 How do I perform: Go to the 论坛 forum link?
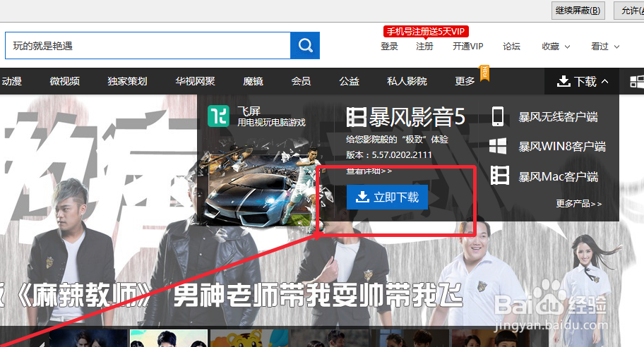point(512,47)
